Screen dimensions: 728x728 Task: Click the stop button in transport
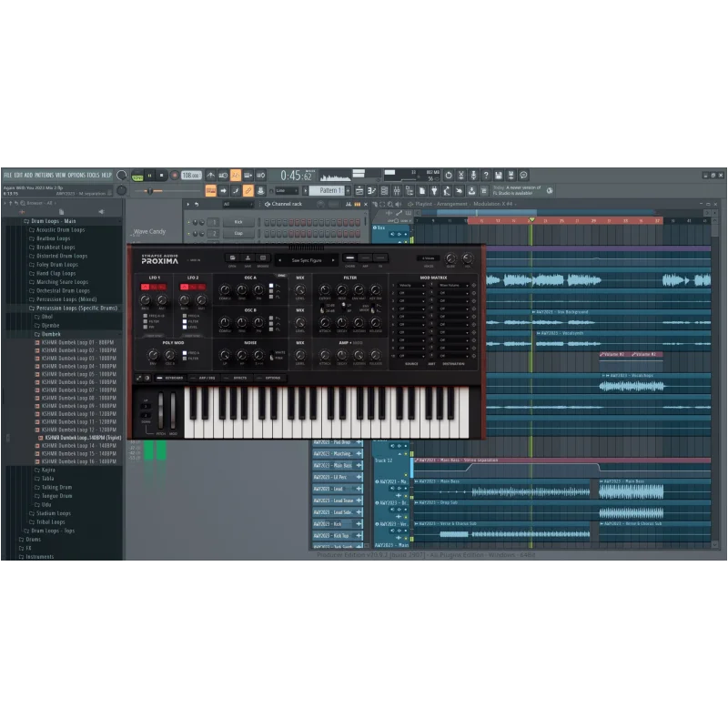[161, 176]
